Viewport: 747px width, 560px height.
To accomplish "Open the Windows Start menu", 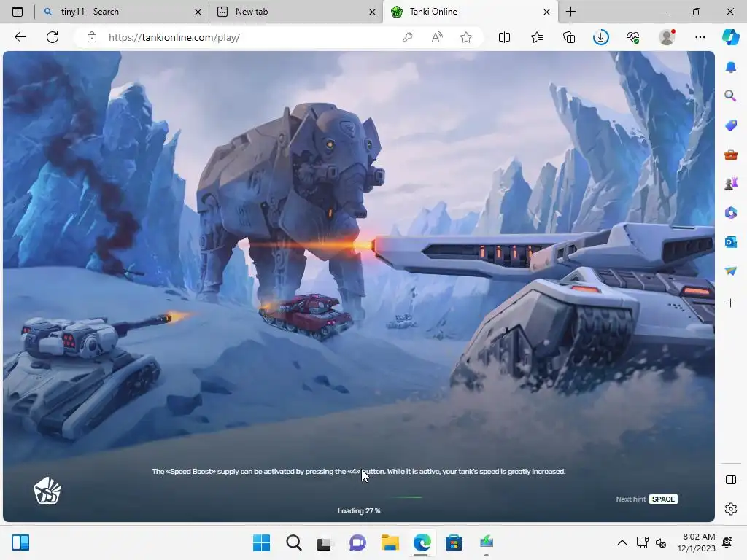I will point(262,542).
